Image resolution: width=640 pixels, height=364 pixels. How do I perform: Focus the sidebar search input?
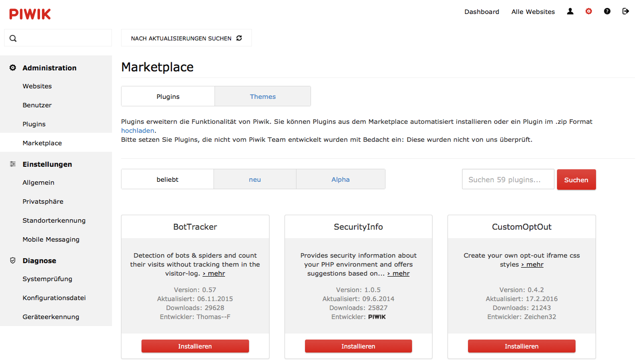(58, 38)
